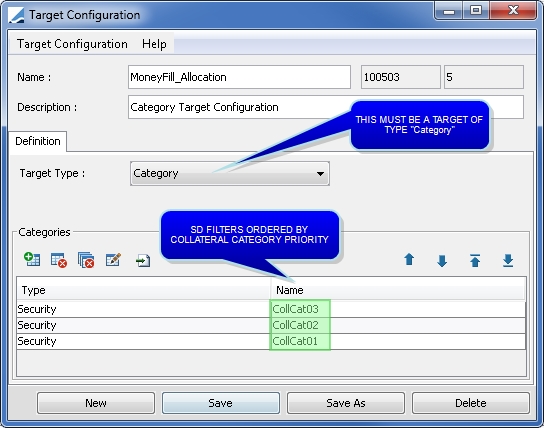544x428 pixels.
Task: Open the Target Configuration menu
Action: click(72, 44)
